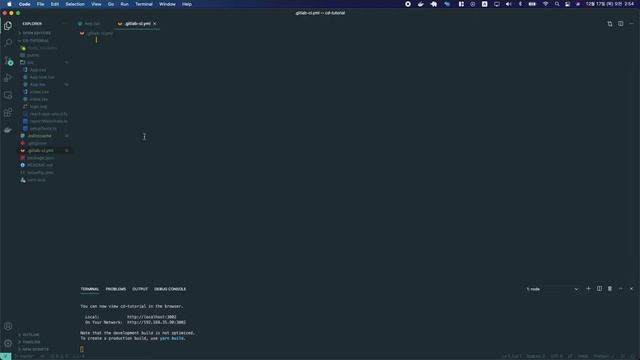Split the terminal panel
Image resolution: width=640 pixels, height=360 pixels.
[599, 289]
